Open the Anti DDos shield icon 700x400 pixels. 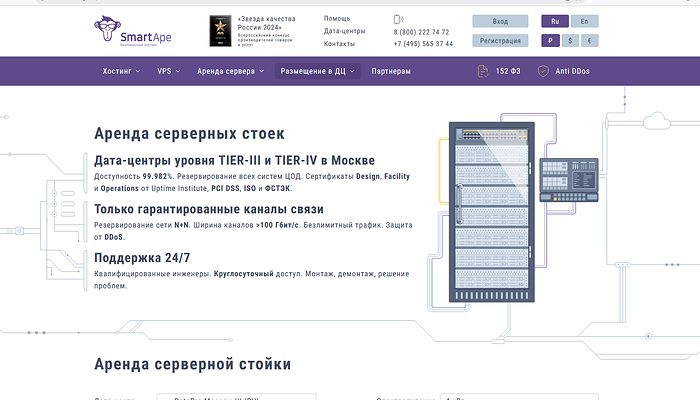[x=543, y=71]
